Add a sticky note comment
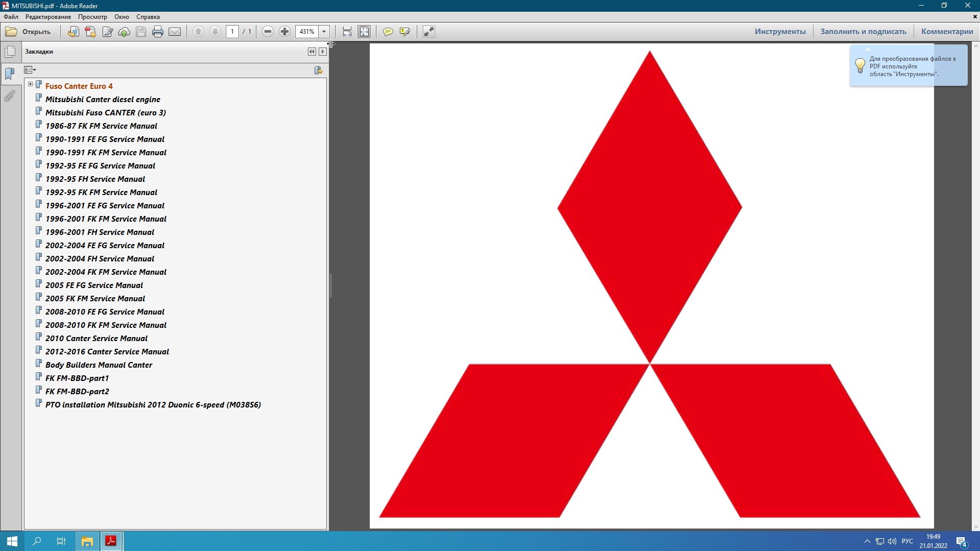The image size is (980, 551). click(388, 32)
